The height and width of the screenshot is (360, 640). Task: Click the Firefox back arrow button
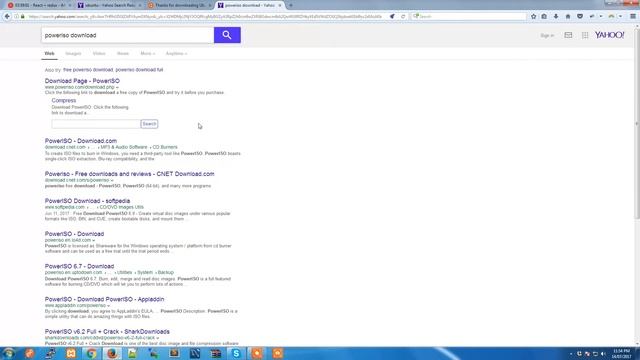click(x=7, y=16)
